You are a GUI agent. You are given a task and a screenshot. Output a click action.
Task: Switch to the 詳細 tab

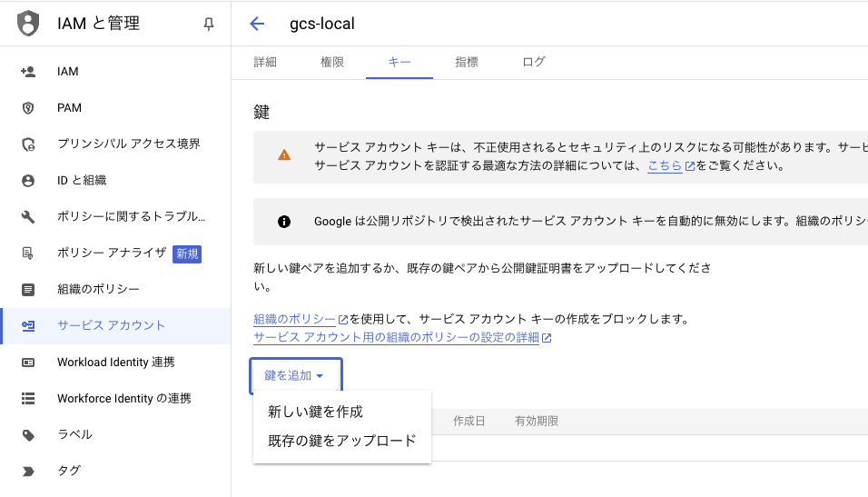click(x=265, y=62)
